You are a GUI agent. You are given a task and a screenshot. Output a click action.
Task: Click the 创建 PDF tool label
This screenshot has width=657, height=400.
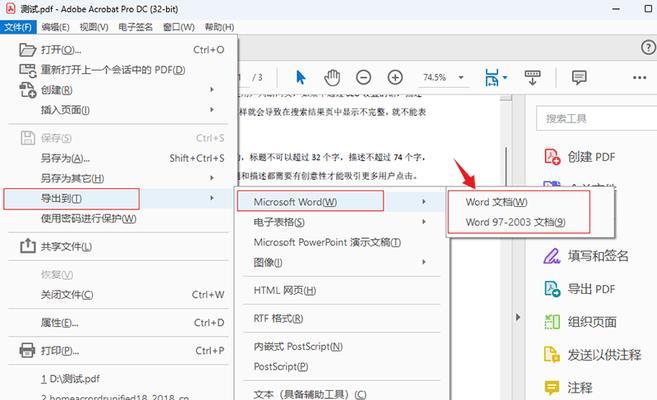pyautogui.click(x=591, y=157)
